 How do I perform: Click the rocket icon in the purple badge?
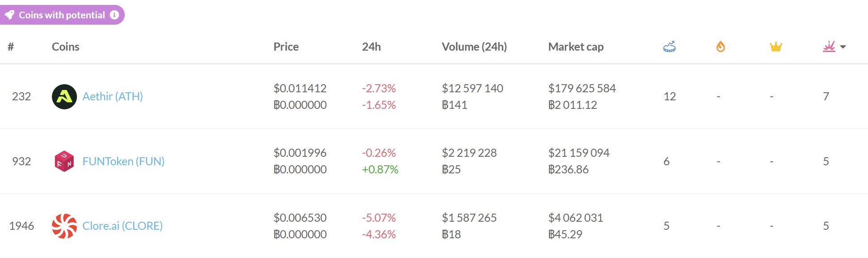9,15
